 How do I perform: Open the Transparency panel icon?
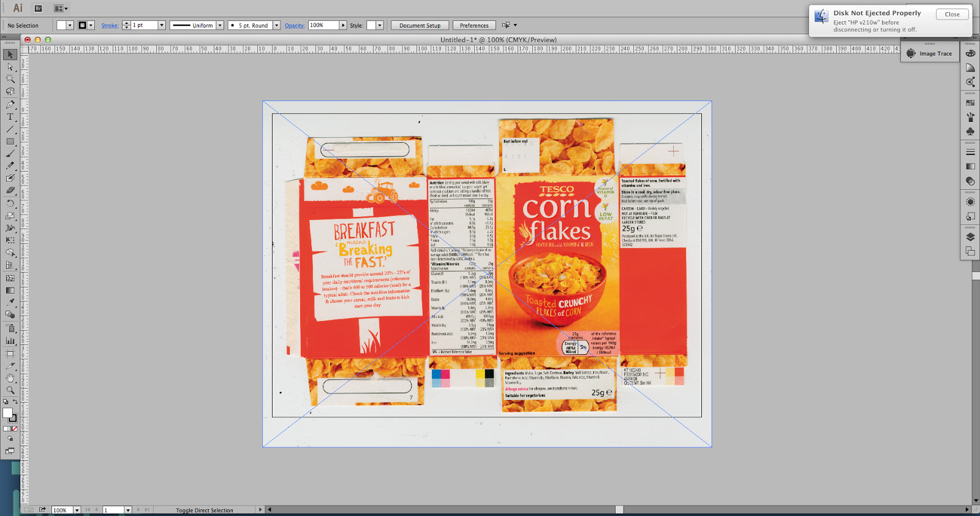tap(970, 181)
